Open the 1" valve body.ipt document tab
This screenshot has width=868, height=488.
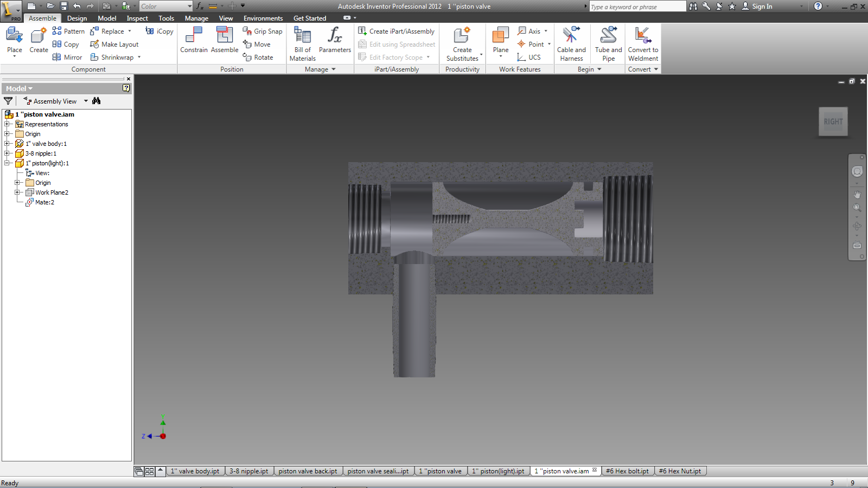195,471
